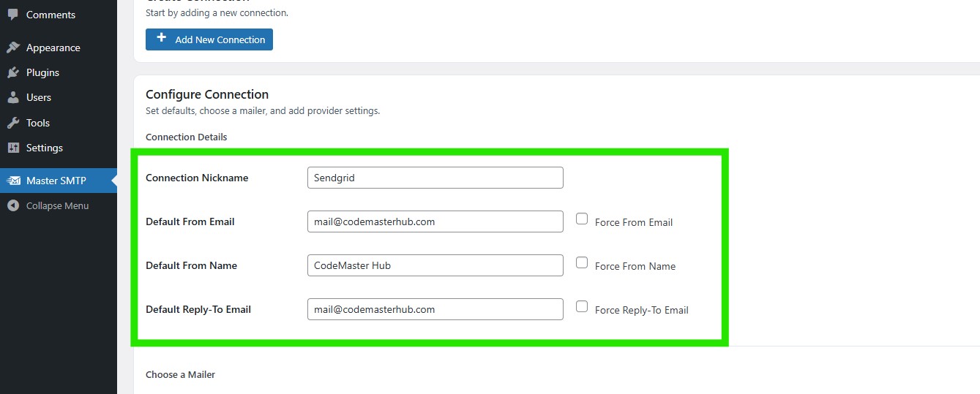980x394 pixels.
Task: Click the Collapse Menu text link
Action: (57, 205)
